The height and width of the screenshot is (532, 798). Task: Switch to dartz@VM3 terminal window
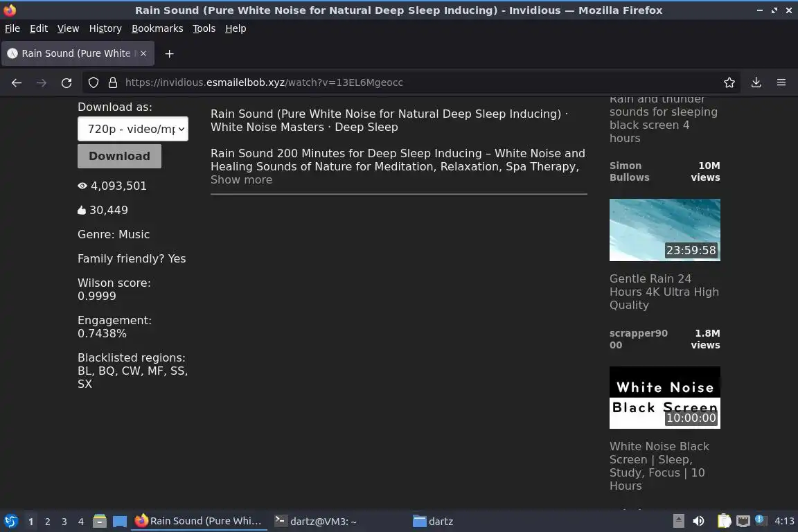[x=316, y=522]
